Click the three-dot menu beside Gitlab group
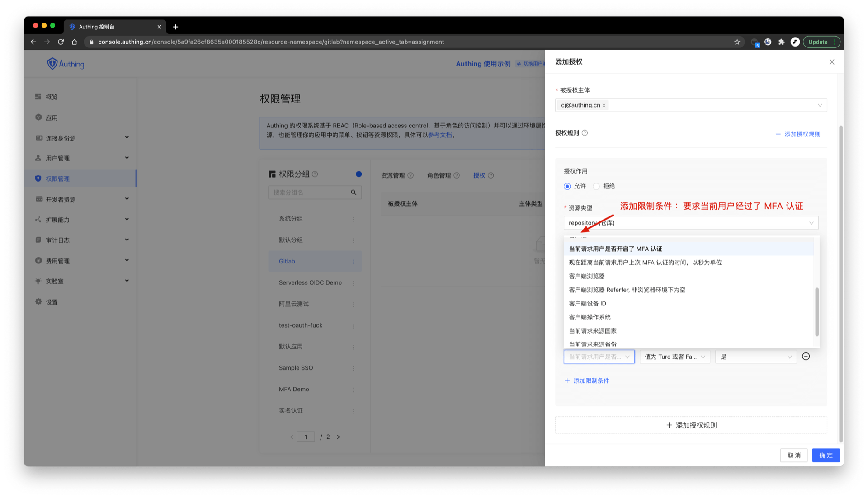Screen dimensions: 868x498 tap(354, 262)
